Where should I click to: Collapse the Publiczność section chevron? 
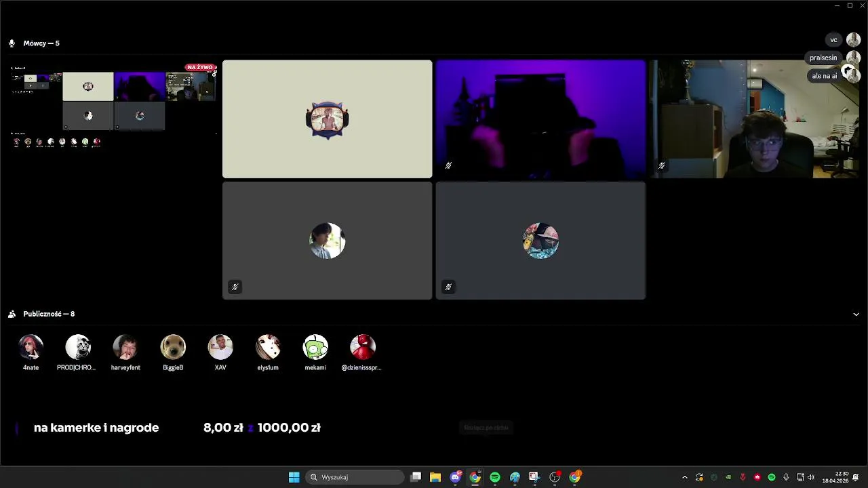tap(856, 314)
